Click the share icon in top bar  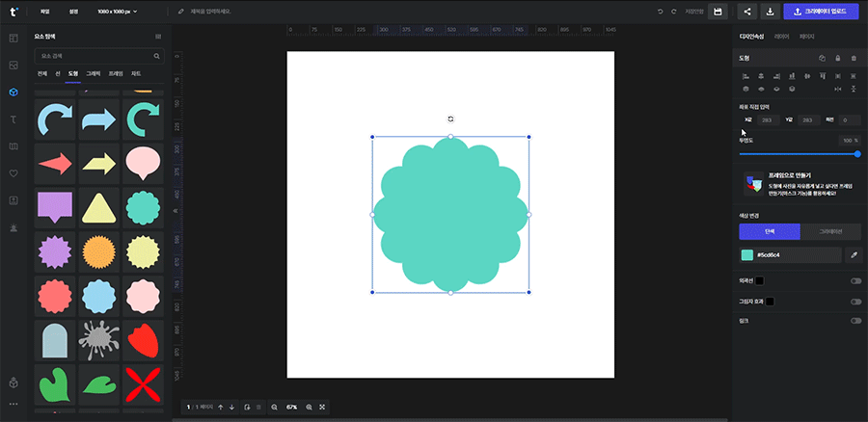[x=746, y=12]
